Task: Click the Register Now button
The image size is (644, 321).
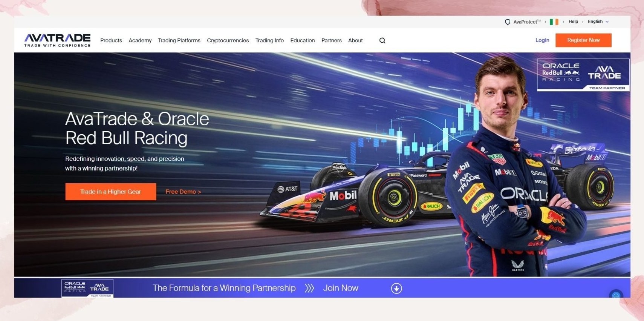Action: pyautogui.click(x=583, y=40)
